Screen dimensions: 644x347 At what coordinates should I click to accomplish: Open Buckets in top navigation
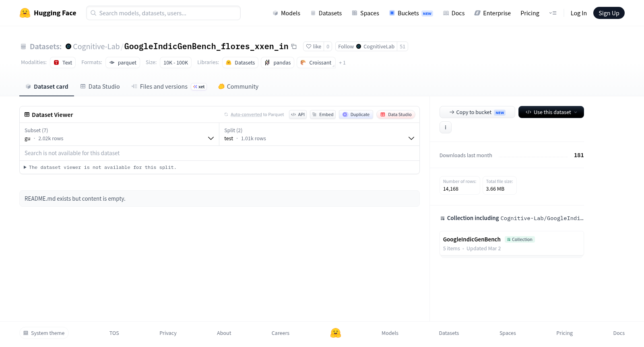point(411,13)
